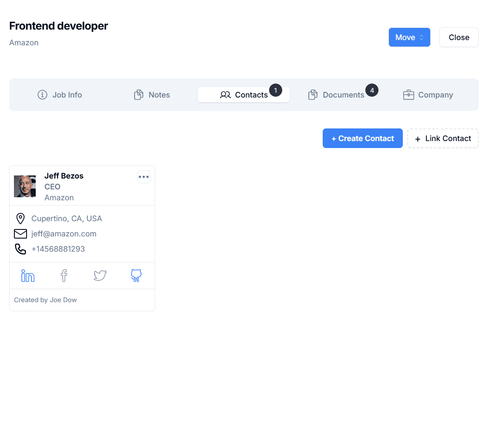The image size is (486, 448).
Task: Select the Contacts tab
Action: pos(244,95)
